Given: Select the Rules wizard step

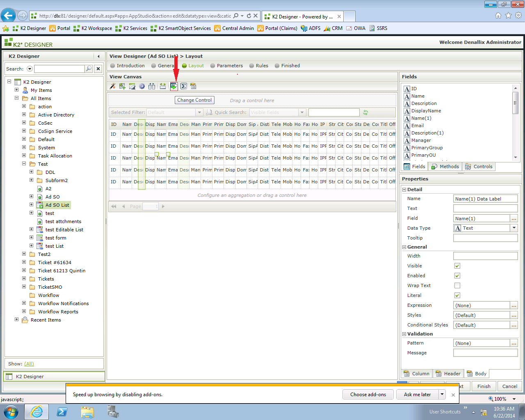Looking at the screenshot, I should (x=259, y=66).
